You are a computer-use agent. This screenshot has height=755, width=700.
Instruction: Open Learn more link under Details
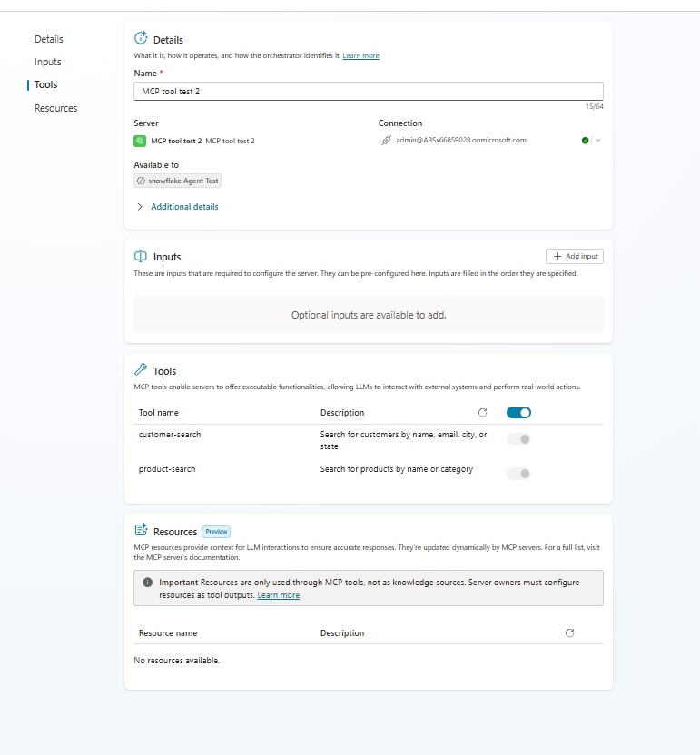point(360,56)
